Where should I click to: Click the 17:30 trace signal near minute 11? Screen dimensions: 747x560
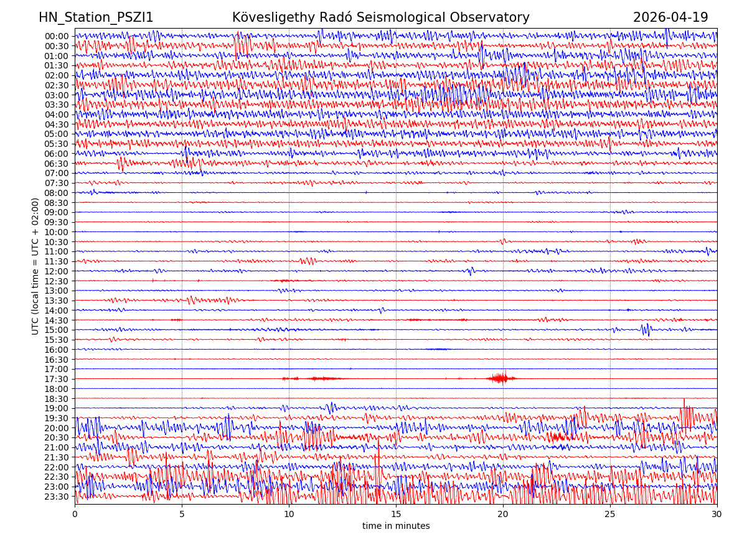coord(322,378)
